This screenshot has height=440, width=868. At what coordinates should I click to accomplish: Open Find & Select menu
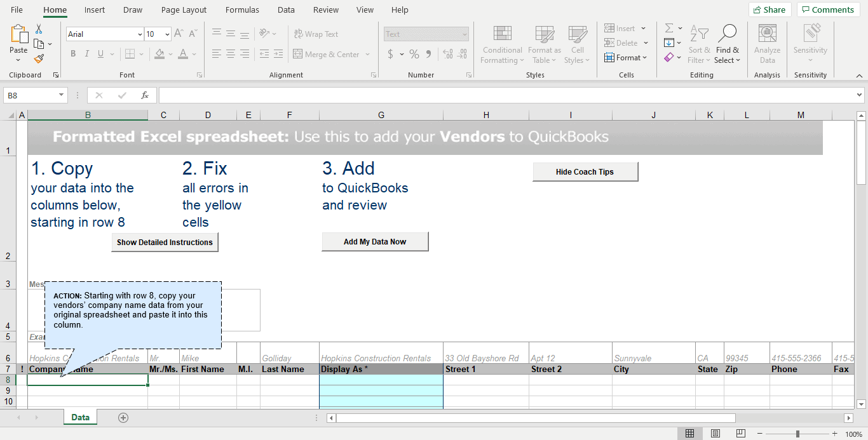point(727,45)
